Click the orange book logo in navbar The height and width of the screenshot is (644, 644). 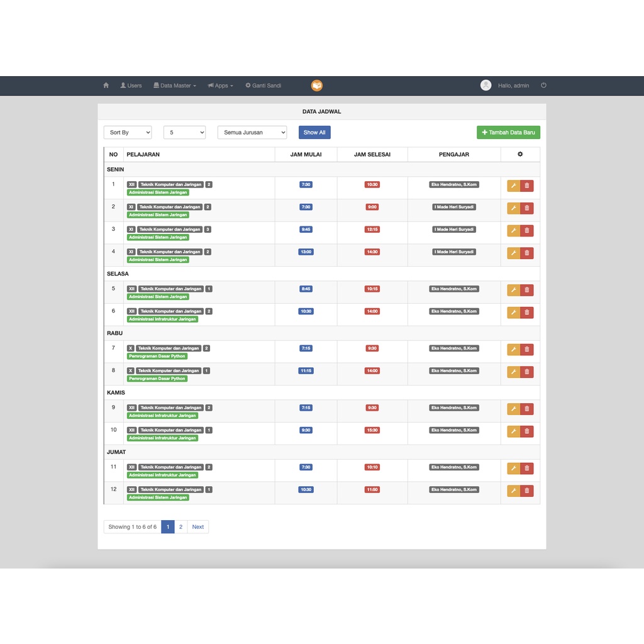[317, 86]
